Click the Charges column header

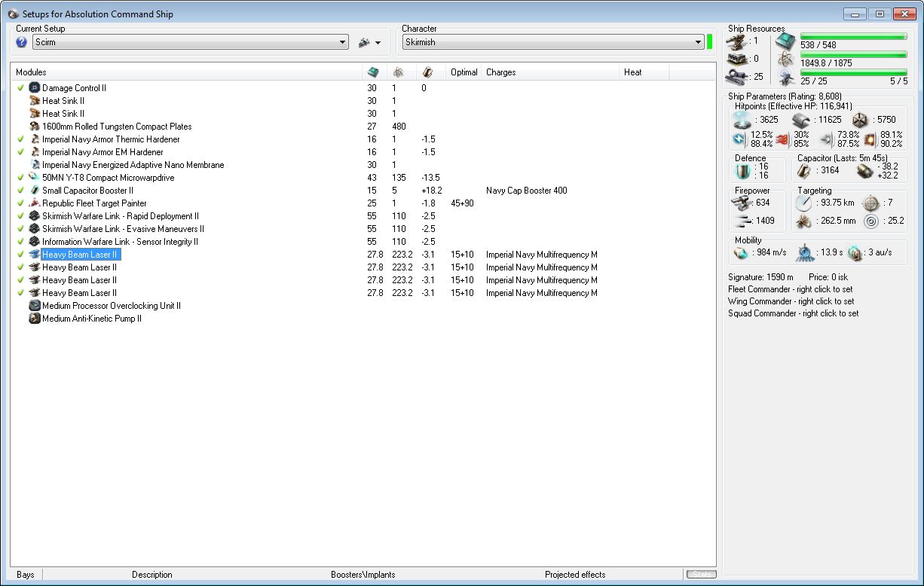click(x=551, y=72)
